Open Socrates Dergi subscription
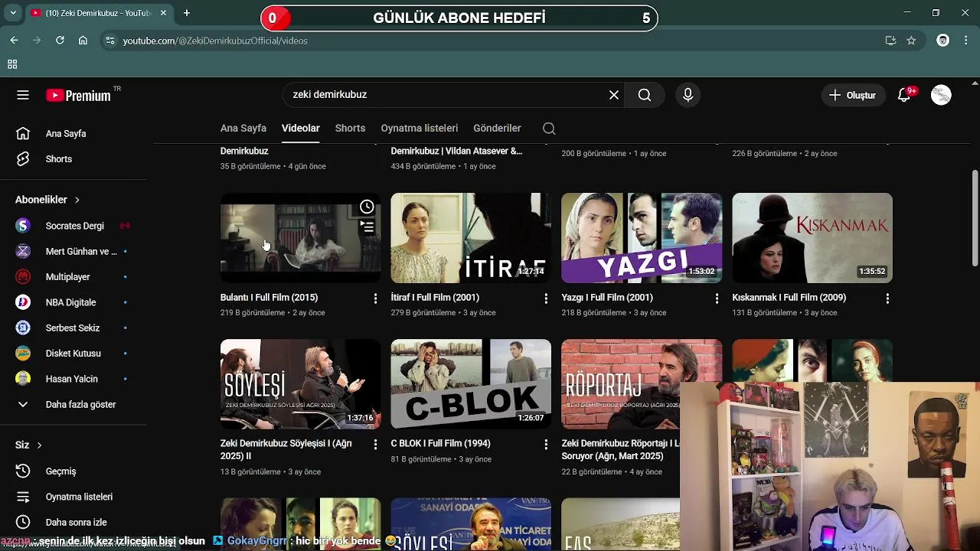 [73, 226]
